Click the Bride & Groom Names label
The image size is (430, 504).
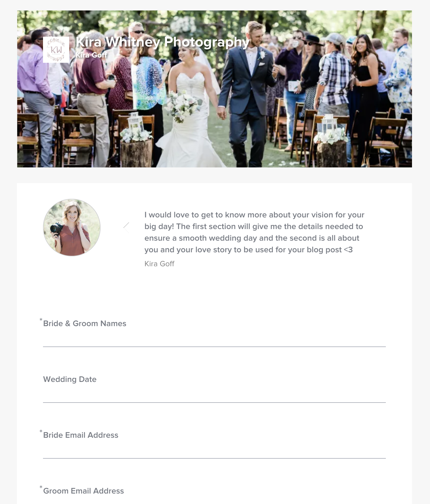pyautogui.click(x=85, y=324)
